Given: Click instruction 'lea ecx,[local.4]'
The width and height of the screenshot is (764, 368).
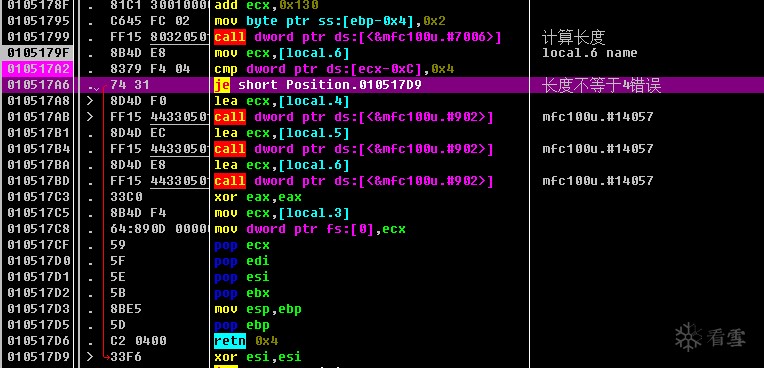Looking at the screenshot, I should 282,101.
